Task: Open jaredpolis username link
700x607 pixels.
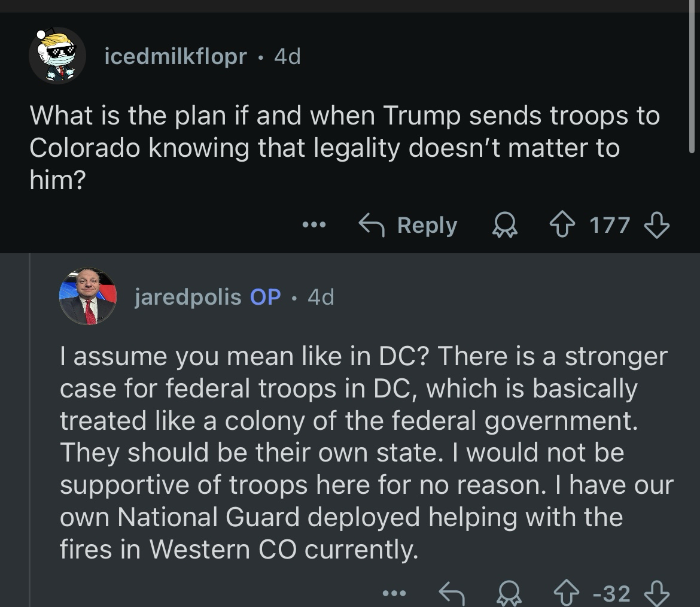Action: pos(188,297)
